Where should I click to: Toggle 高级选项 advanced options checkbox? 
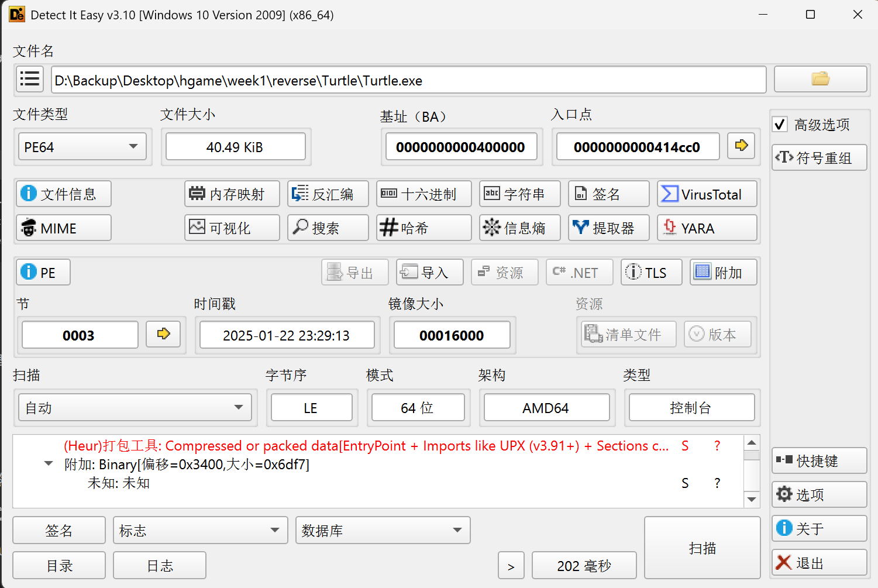(x=780, y=124)
